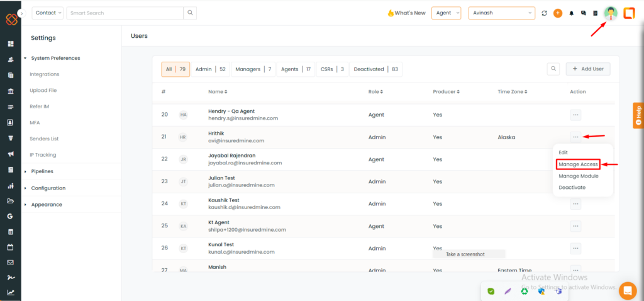The image size is (644, 301).
Task: Focus the Smart Search input field
Action: (x=125, y=13)
